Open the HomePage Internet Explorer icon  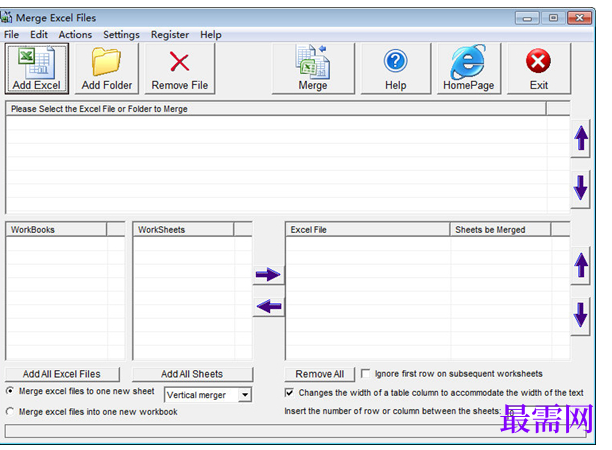469,69
